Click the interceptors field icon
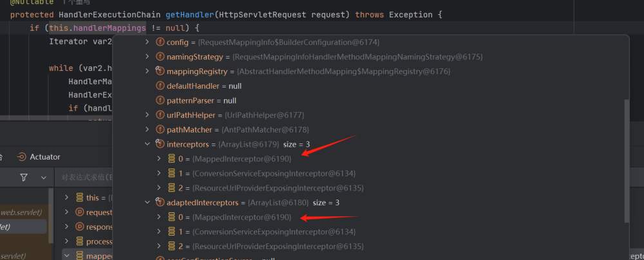 tap(160, 144)
